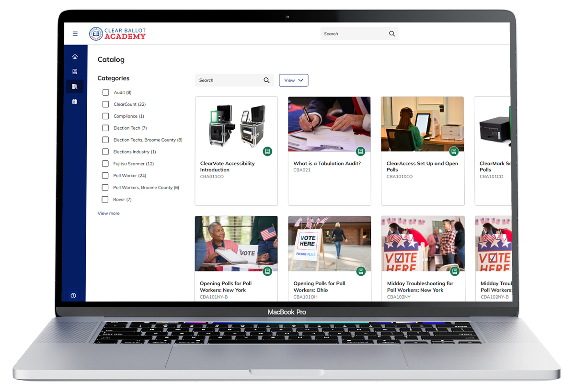
Task: Open the hamburger menu icon
Action: tap(75, 34)
